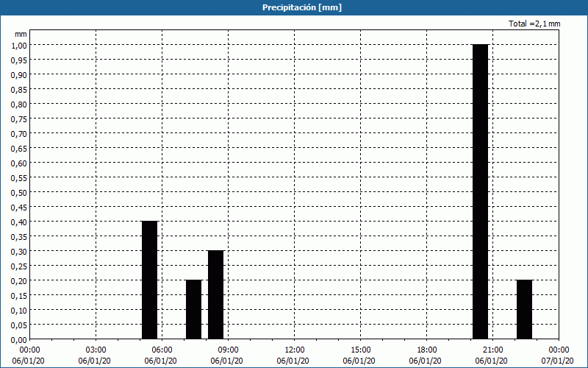Screen dimensions: 588x368
Task: Click the 0,20 y-axis label
Action: 19,281
